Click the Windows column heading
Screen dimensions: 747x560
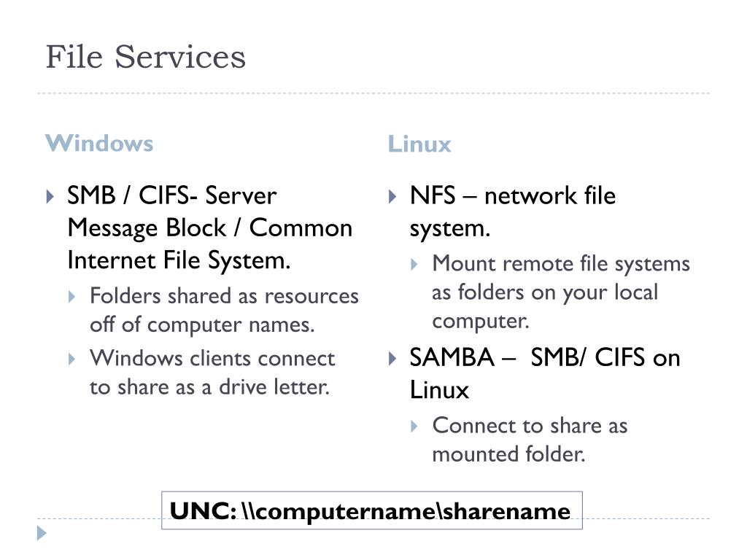click(x=99, y=143)
